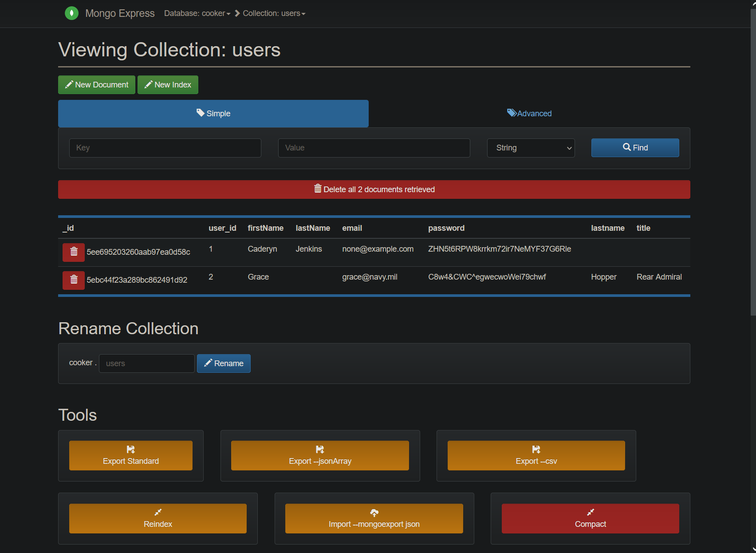Sort by the password column header
This screenshot has width=756, height=553.
(x=446, y=228)
